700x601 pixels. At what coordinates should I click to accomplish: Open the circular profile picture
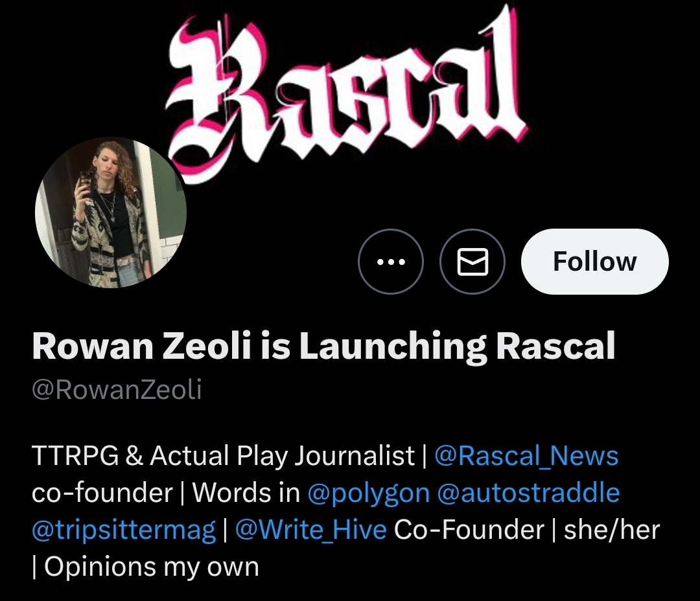pos(111,212)
